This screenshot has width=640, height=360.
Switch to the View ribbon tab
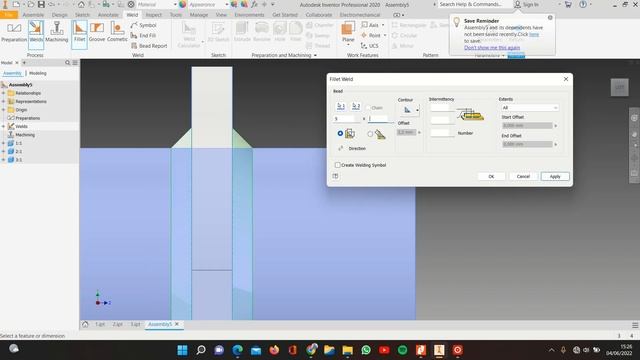point(221,15)
